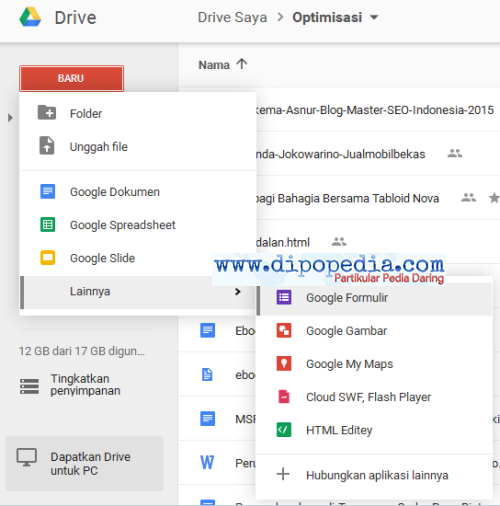
Task: Click the My Maps pin icon
Action: coord(284,363)
